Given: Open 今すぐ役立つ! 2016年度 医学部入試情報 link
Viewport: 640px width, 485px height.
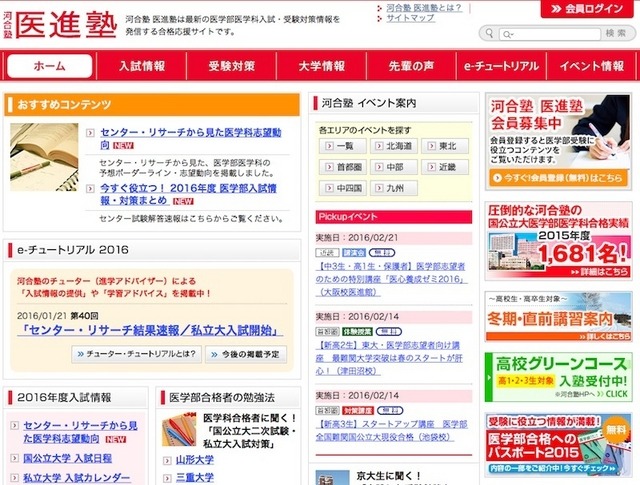Looking at the screenshot, I should [188, 194].
